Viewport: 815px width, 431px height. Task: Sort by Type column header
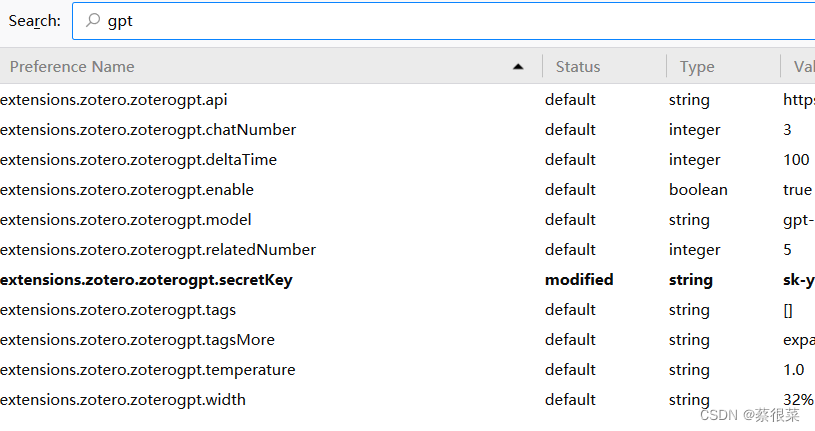[697, 67]
